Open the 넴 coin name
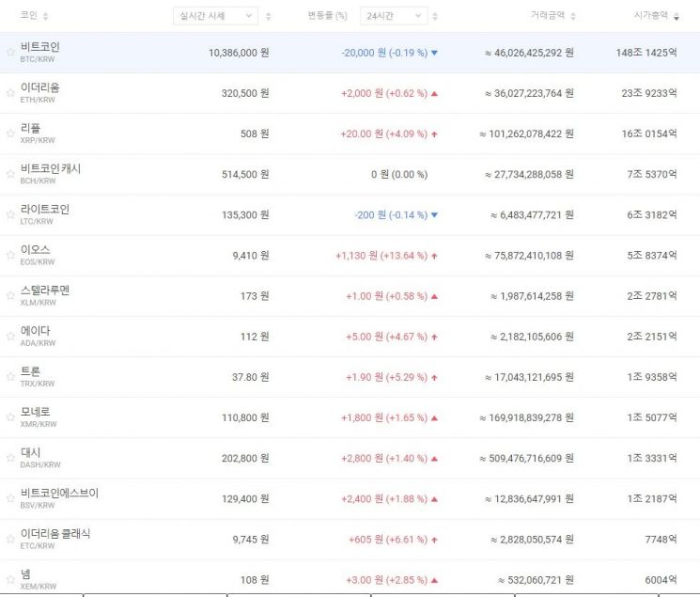The height and width of the screenshot is (597, 700). click(25, 574)
